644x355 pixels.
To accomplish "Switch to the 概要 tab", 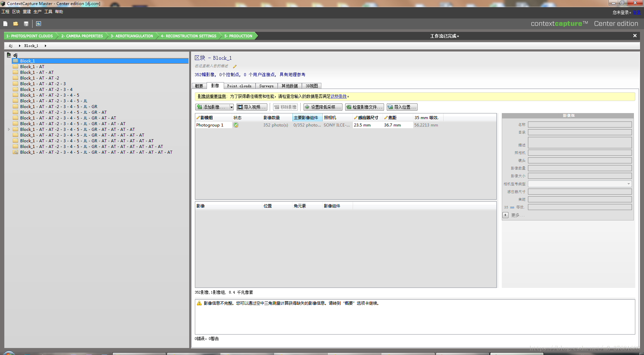I will point(199,86).
